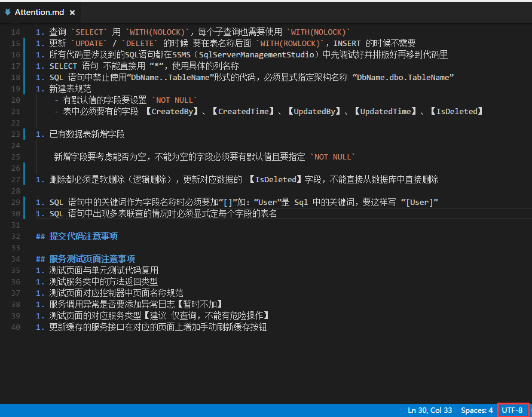The height and width of the screenshot is (417, 532).
Task: Click line number 30 in the gutter
Action: pyautogui.click(x=15, y=213)
